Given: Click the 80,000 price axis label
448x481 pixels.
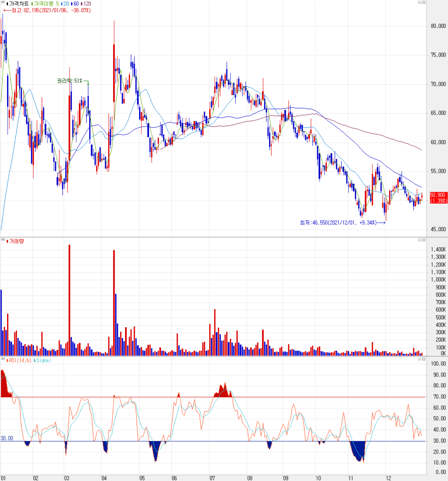Looking at the screenshot, I should click(438, 26).
